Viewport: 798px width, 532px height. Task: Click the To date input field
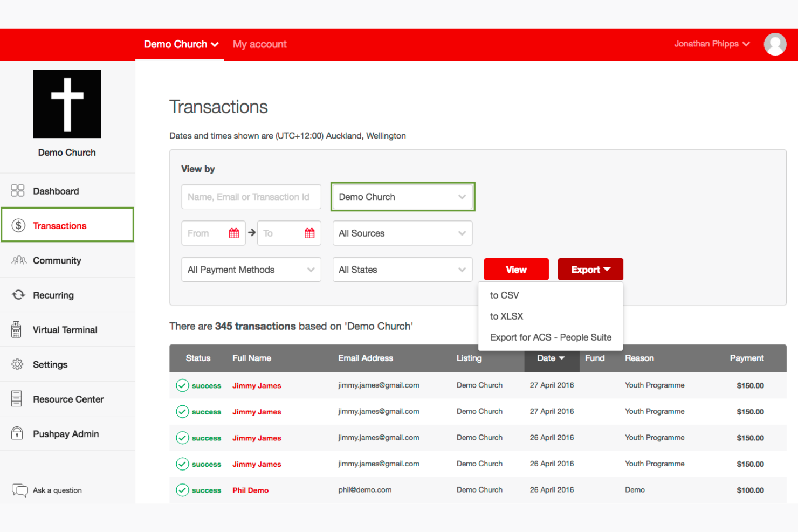pos(289,233)
